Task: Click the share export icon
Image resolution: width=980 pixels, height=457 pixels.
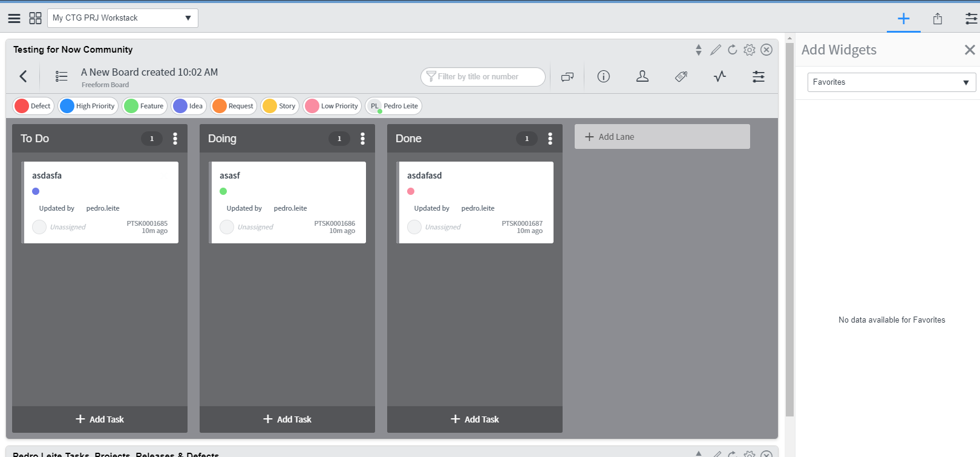Action: [938, 19]
